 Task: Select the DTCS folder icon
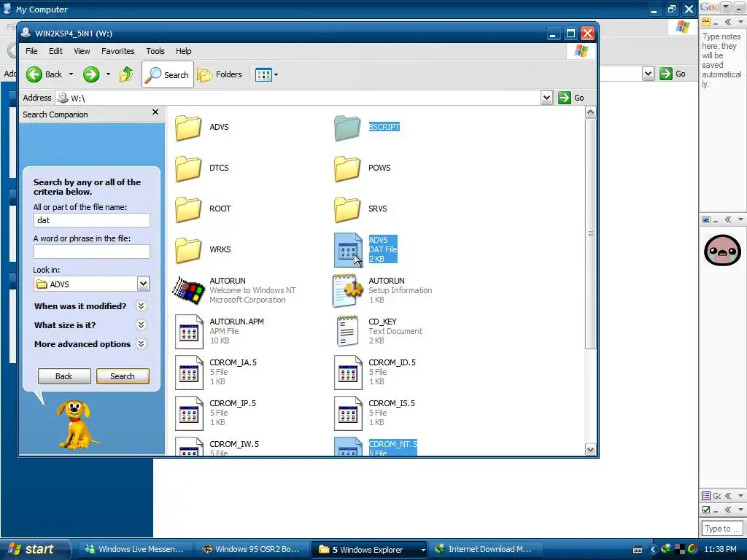188,168
